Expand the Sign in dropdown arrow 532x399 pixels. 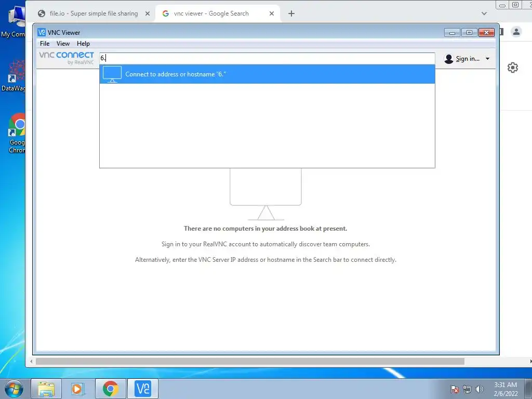tap(487, 59)
